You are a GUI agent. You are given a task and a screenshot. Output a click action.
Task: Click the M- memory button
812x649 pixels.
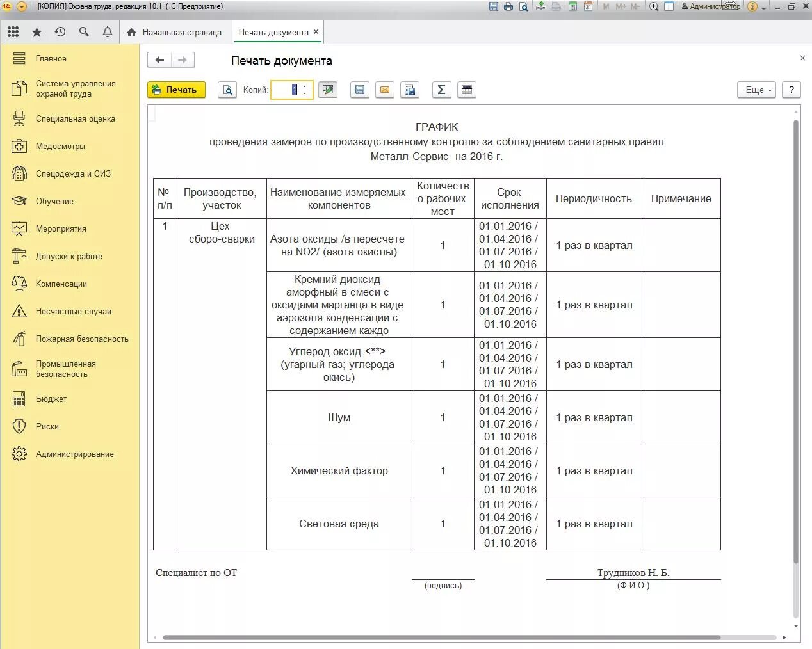635,6
